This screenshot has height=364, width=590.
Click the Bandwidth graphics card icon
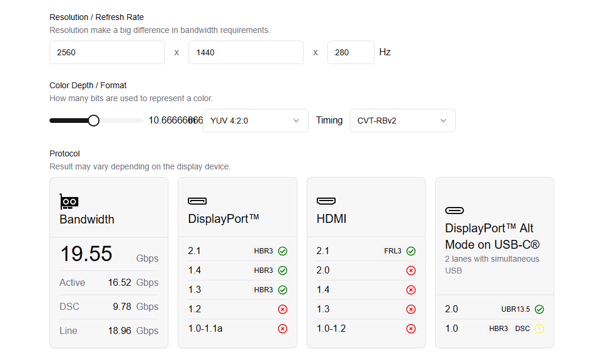pos(69,202)
